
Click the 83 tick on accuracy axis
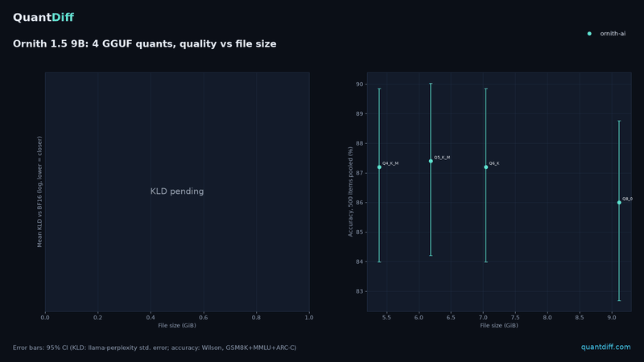[359, 291]
